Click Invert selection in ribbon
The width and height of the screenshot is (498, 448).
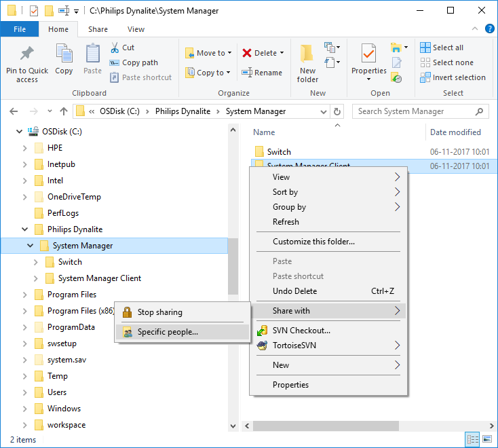tap(452, 77)
